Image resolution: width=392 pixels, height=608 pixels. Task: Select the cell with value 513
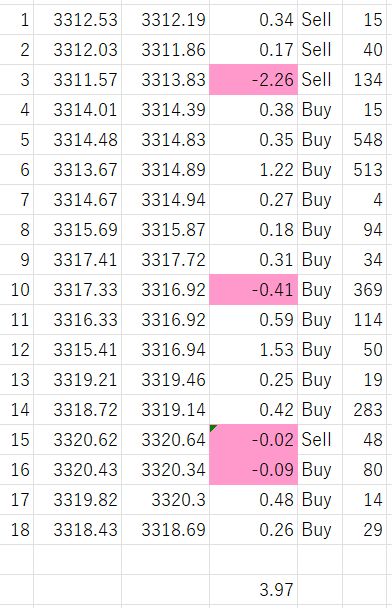364,169
